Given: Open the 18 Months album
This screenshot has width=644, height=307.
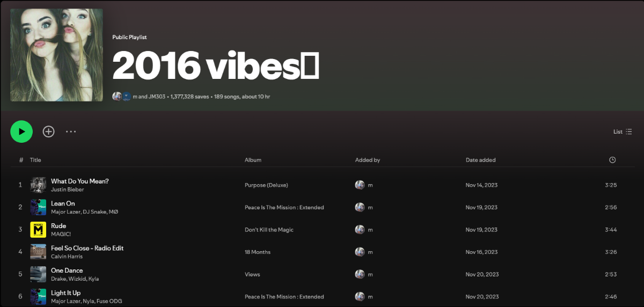Looking at the screenshot, I should pyautogui.click(x=258, y=252).
